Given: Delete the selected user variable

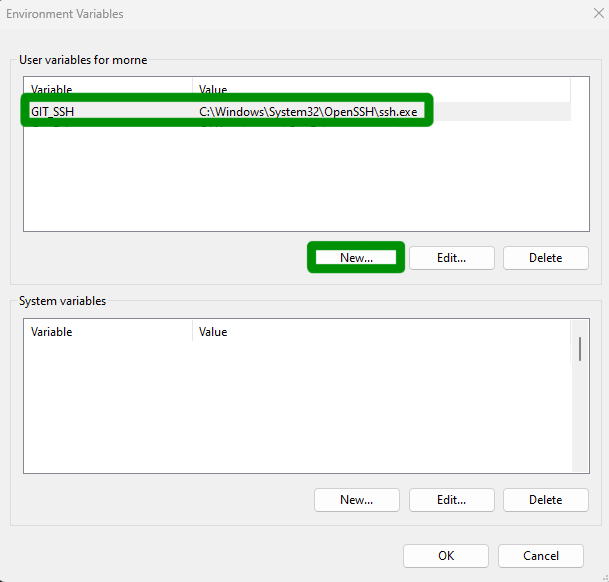Looking at the screenshot, I should (545, 258).
